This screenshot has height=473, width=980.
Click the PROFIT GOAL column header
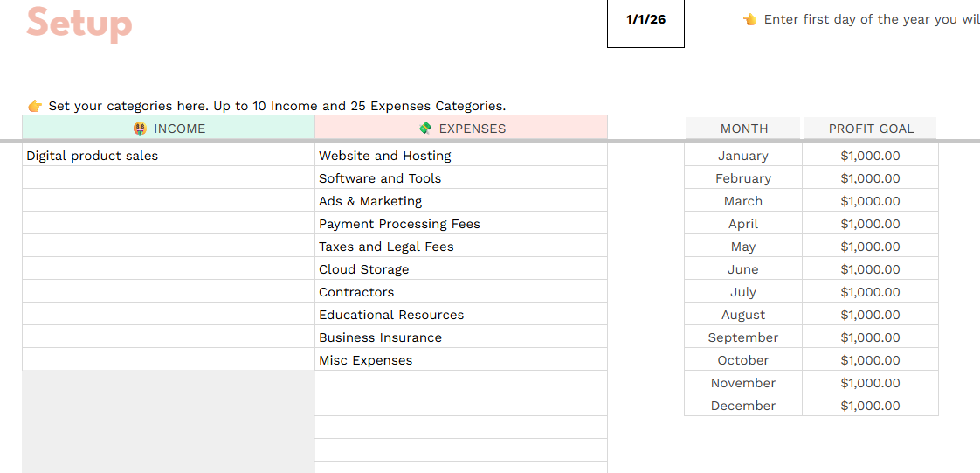pyautogui.click(x=871, y=129)
